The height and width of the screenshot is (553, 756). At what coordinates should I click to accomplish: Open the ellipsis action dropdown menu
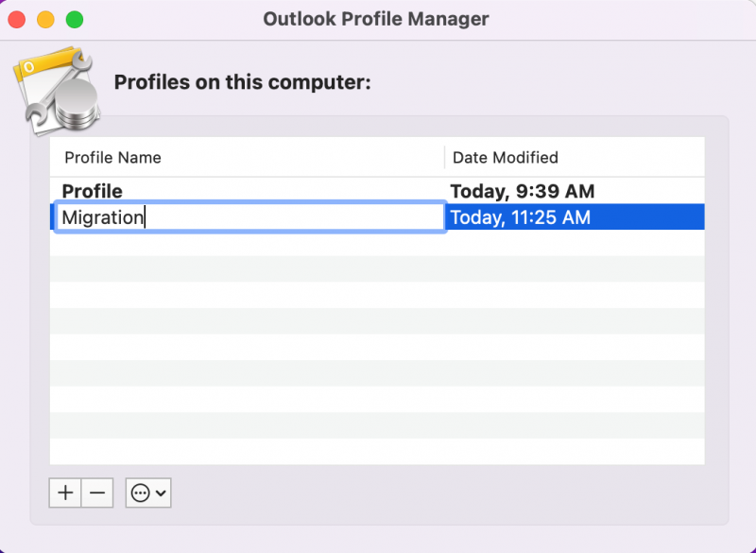(x=148, y=493)
